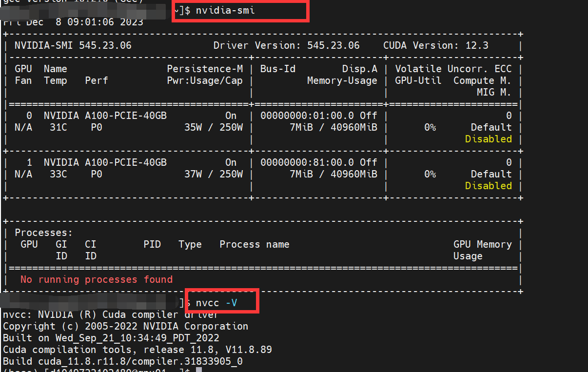Select the "NVIDIA-SMI 545.23.06" header text

(x=73, y=45)
